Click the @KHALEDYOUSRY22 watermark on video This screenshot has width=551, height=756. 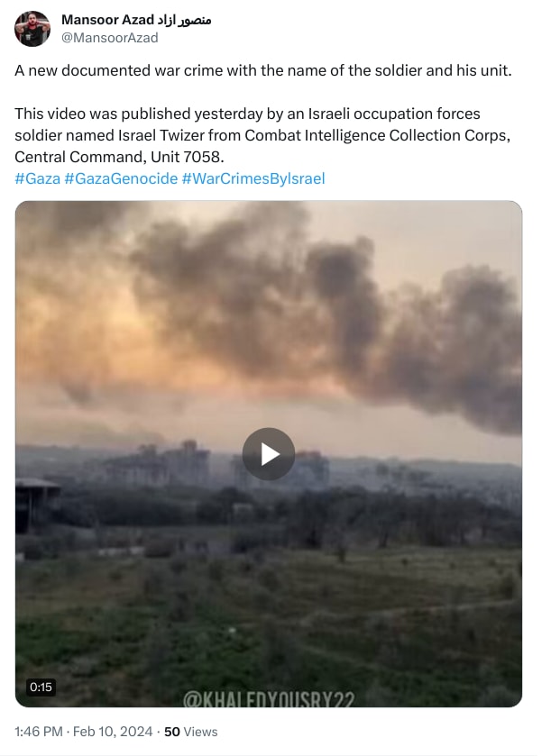(x=269, y=699)
